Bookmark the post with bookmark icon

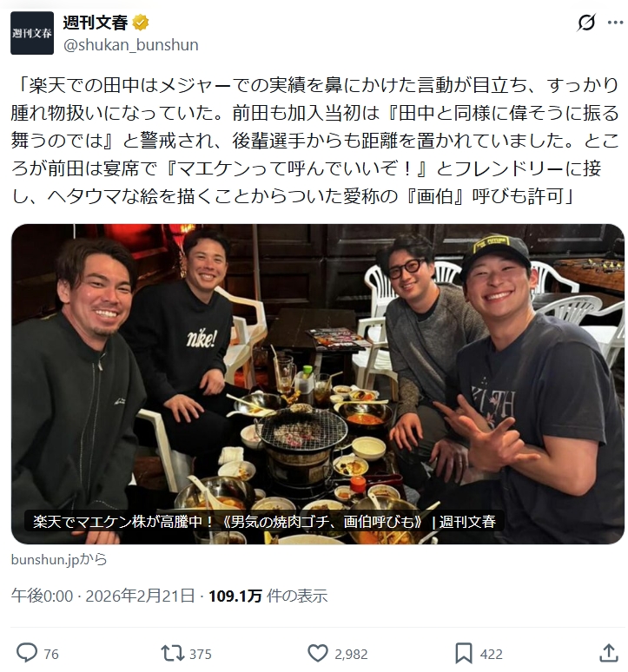click(463, 654)
